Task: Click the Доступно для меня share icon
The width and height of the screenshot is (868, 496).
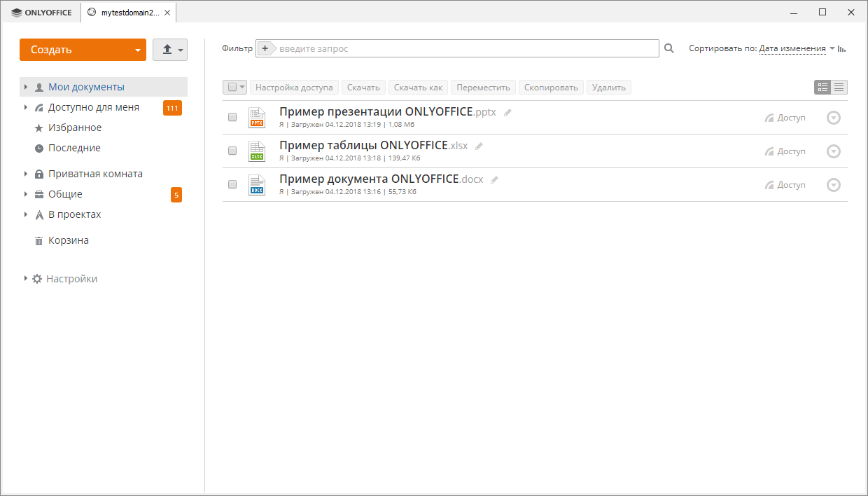Action: 39,108
